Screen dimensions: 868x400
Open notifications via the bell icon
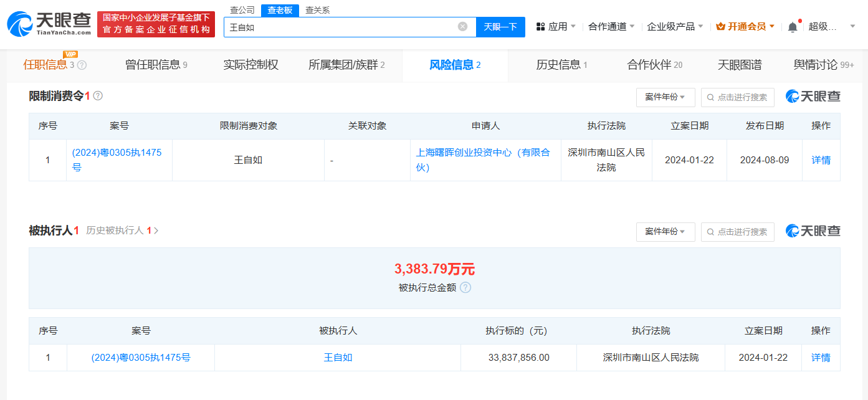point(791,26)
